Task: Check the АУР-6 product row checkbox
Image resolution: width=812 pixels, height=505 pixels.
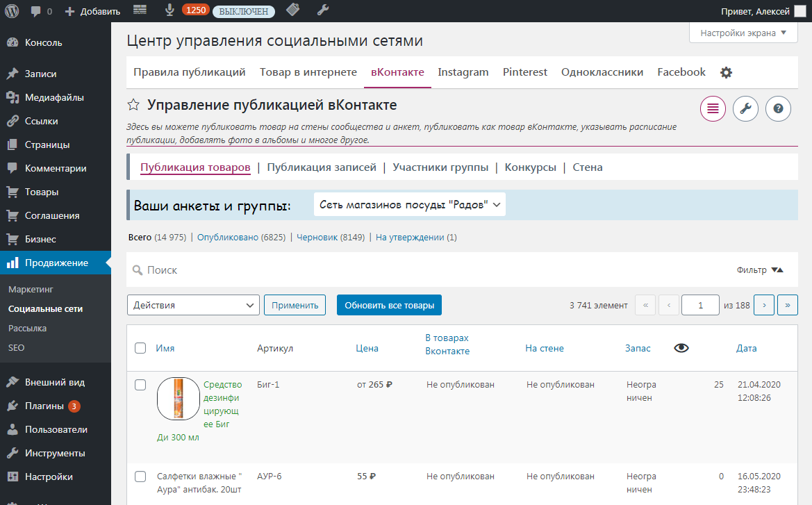Action: pyautogui.click(x=140, y=477)
